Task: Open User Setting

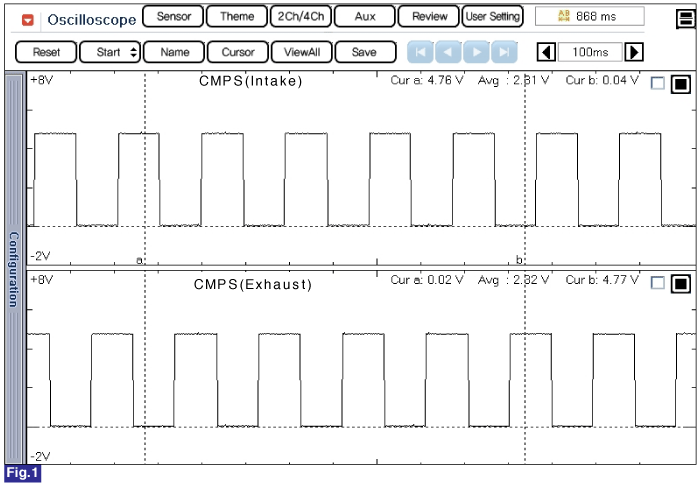Action: pos(492,17)
